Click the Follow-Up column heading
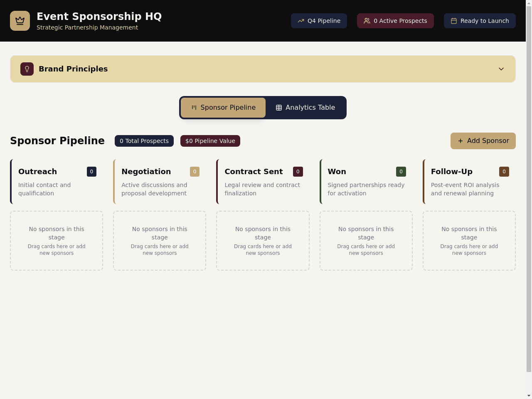The height and width of the screenshot is (399, 532). 452,172
